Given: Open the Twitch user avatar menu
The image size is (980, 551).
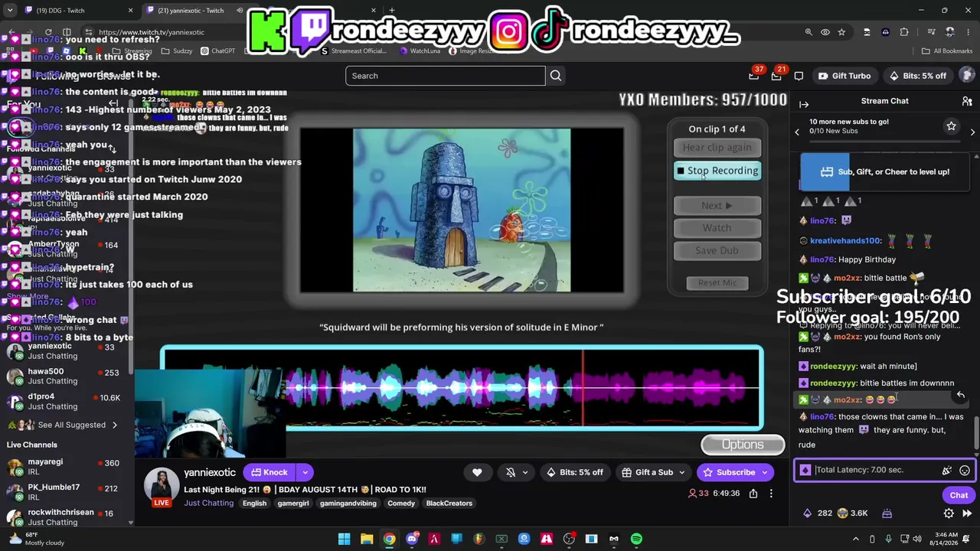Looking at the screenshot, I should (x=967, y=75).
